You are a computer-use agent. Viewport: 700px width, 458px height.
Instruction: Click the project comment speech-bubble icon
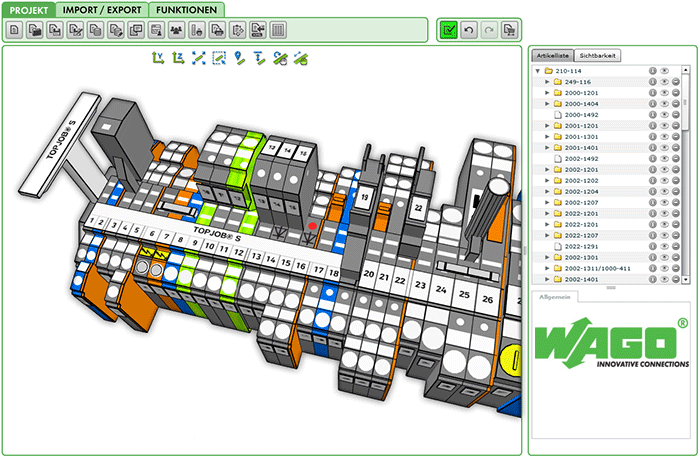coord(136,30)
